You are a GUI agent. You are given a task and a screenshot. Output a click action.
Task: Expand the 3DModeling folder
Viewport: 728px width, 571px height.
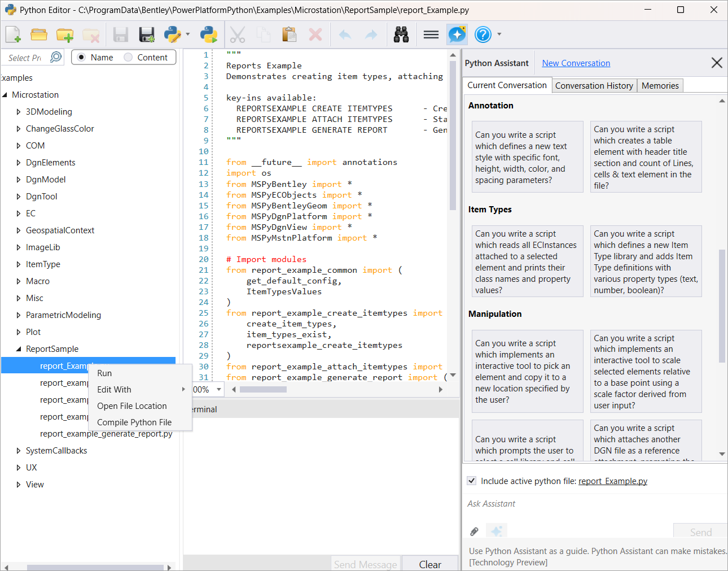[19, 112]
